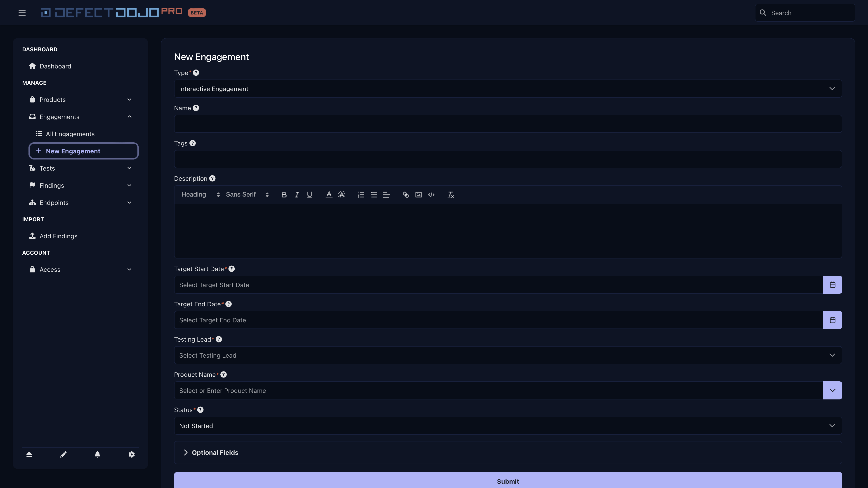
Task: Collapse the Engagements menu chevron
Action: [129, 117]
